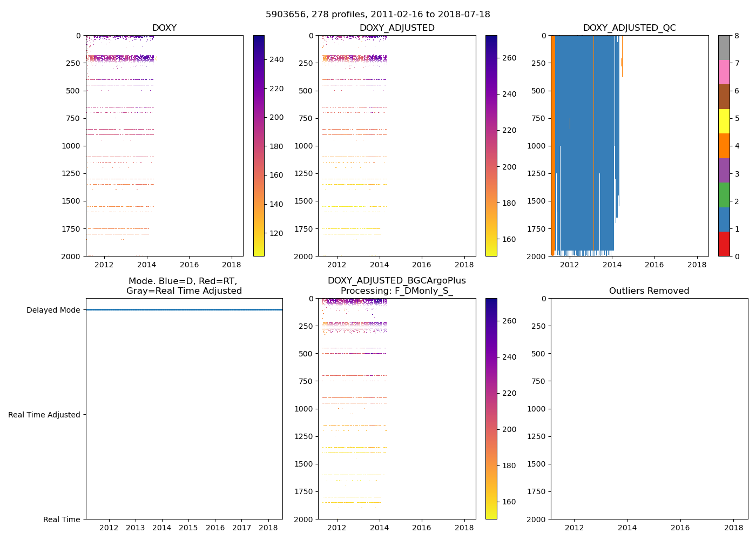Pick the green segment in QC colorbar
This screenshot has height=540, width=756.
pos(724,195)
